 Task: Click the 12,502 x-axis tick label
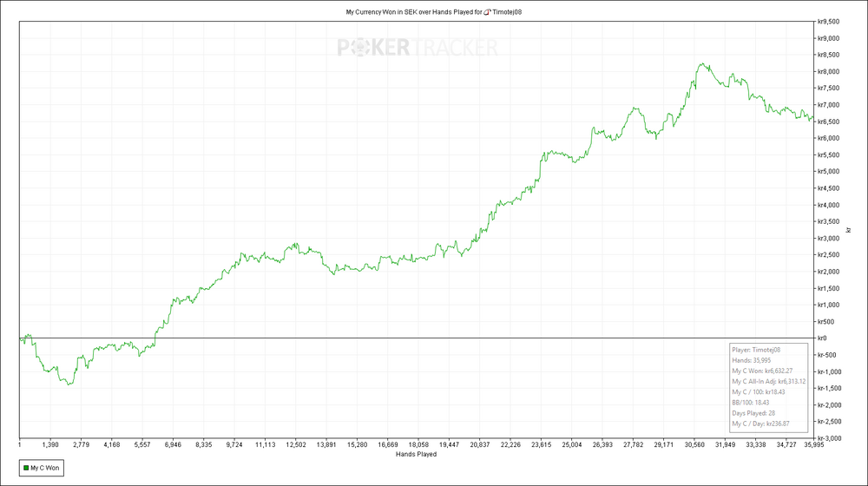point(296,444)
